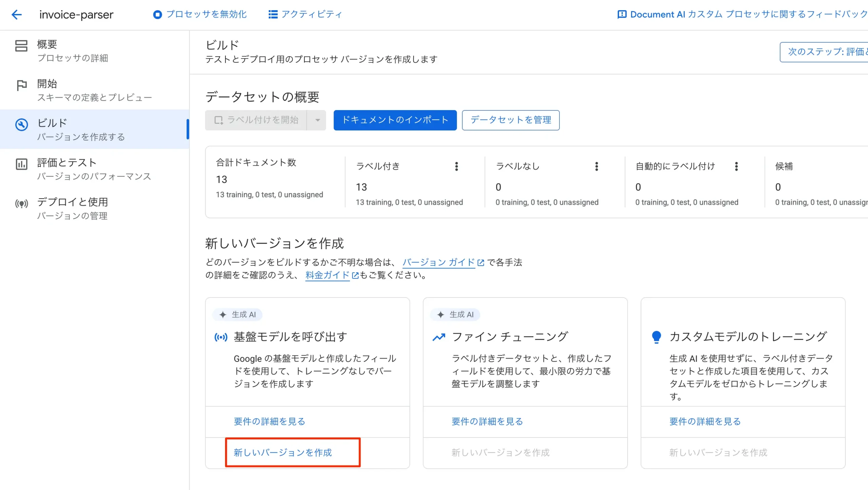Screen dimensions: 868x490
Task: Open the 料金ガイド link
Action: point(327,275)
